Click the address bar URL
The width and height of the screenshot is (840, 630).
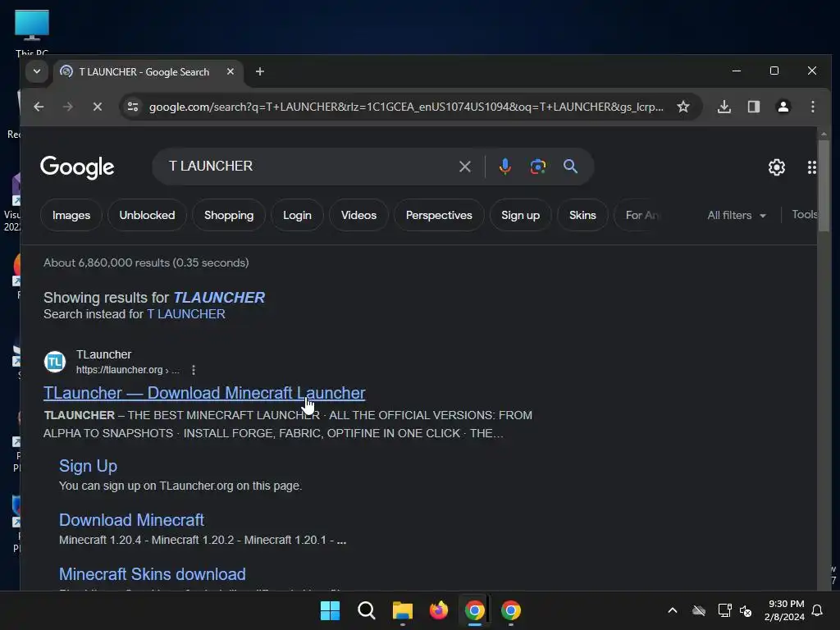(x=406, y=107)
